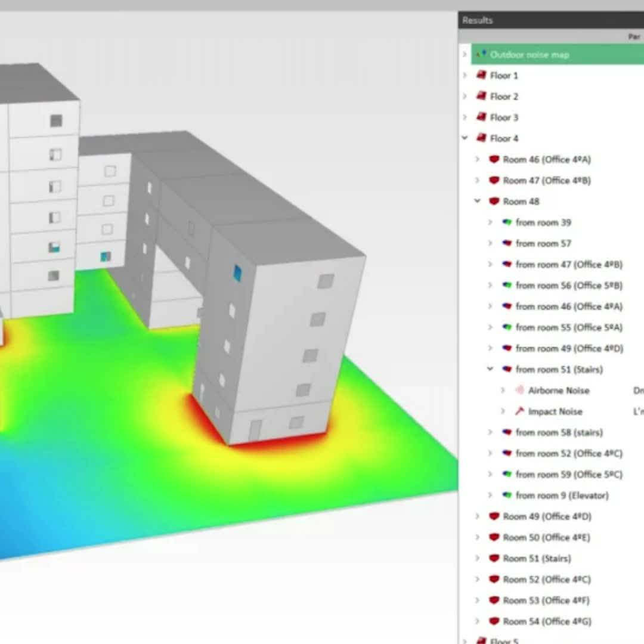Select the Airborne Noise result

click(559, 391)
